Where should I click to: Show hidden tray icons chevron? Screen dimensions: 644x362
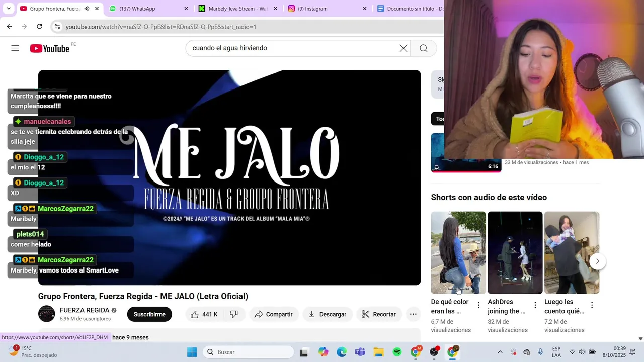[500, 352]
